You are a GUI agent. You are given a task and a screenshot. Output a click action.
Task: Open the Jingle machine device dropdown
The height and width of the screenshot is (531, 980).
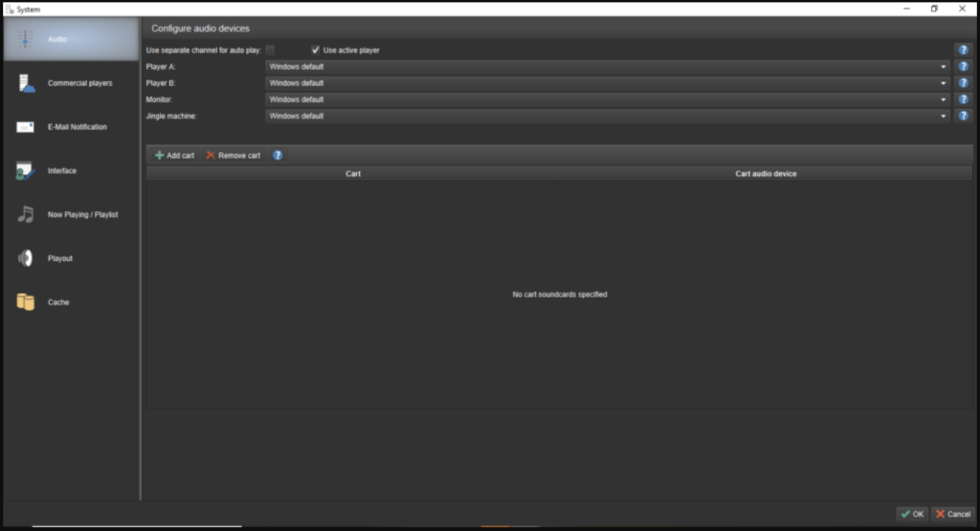click(943, 116)
